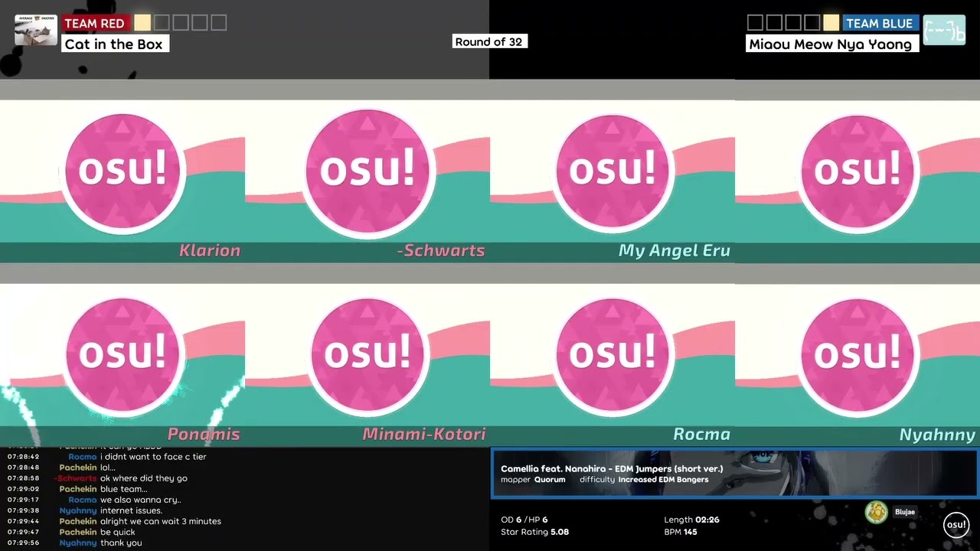The image size is (980, 551).
Task: Click chat timestamp 07:29:56
Action: click(23, 543)
